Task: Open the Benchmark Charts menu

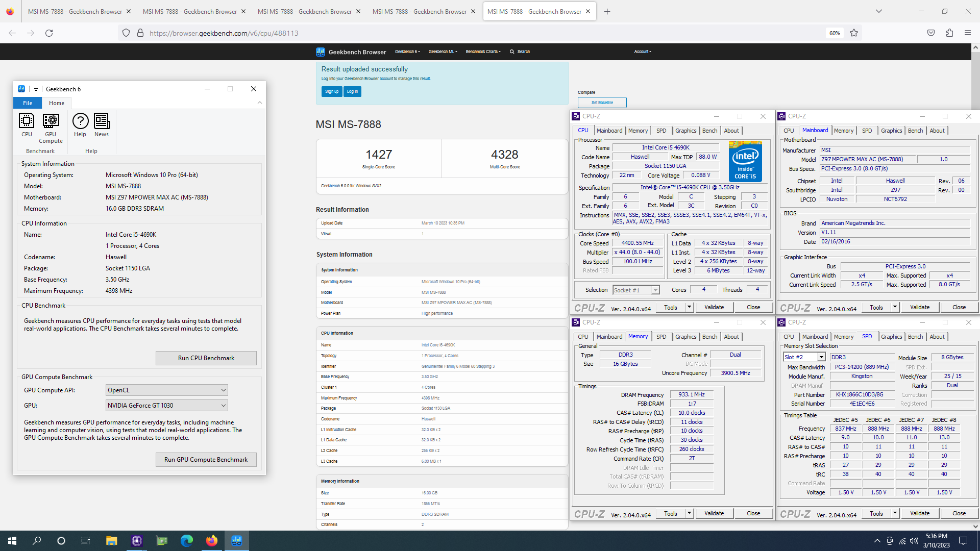Action: (483, 52)
